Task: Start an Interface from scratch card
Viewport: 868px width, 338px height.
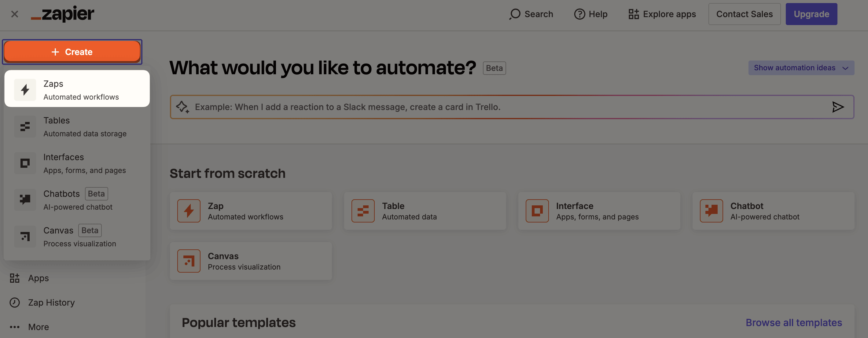Action: tap(599, 211)
